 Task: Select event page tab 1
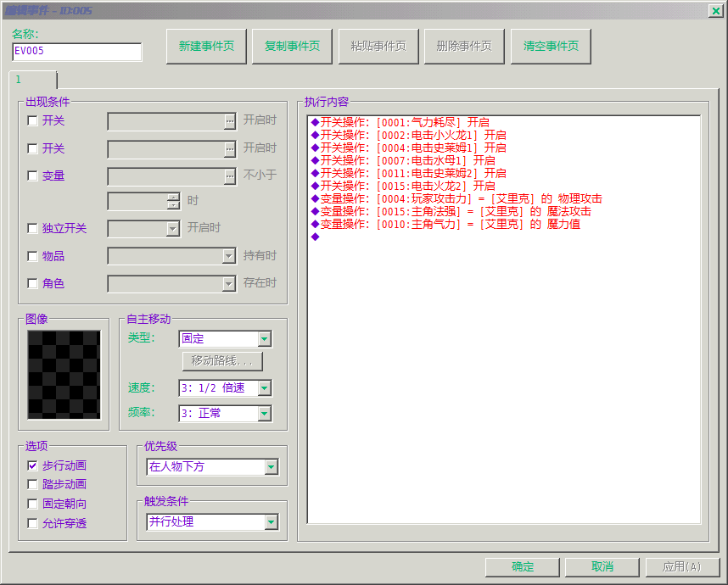tap(33, 80)
